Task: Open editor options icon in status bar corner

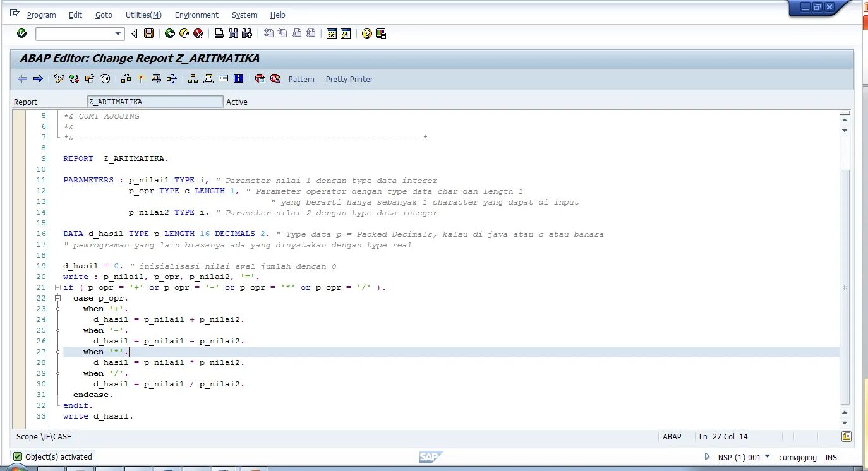Action: point(847,436)
